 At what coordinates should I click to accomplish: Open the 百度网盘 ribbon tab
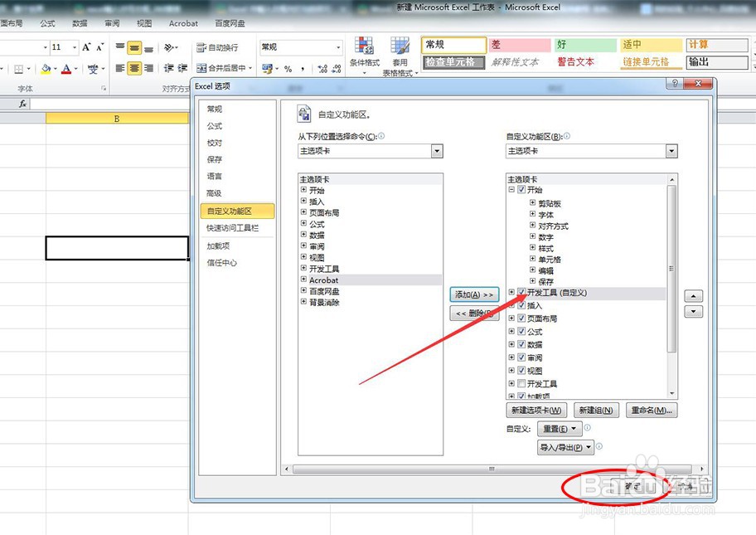[230, 23]
